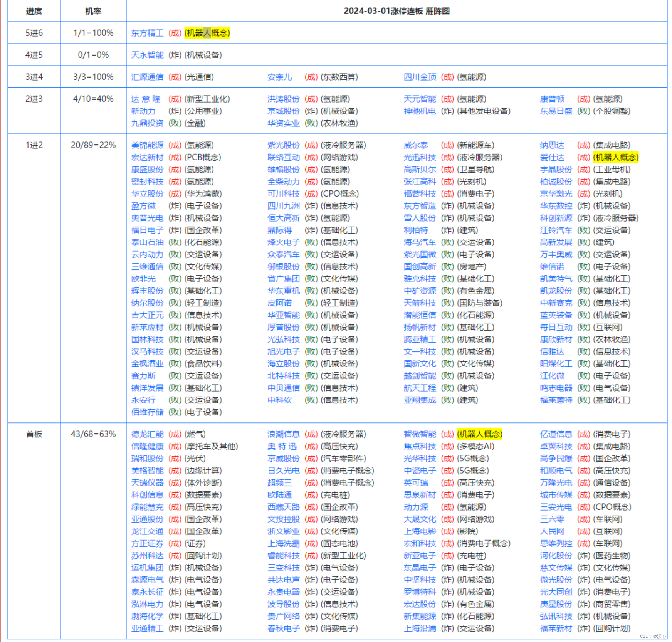672x642 pixels.
Task: Open the 天永智能 stock link
Action: click(x=147, y=55)
